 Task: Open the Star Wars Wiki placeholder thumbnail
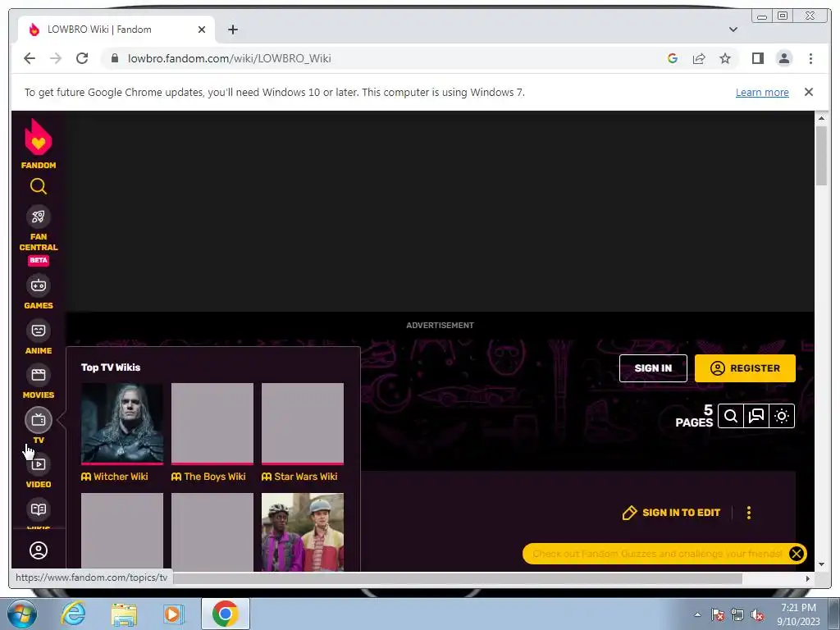(x=302, y=423)
